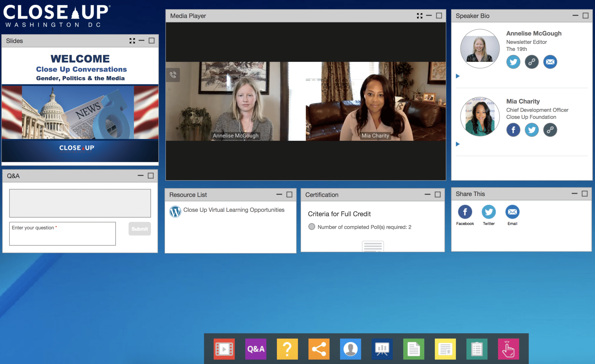Viewport: 595px width, 364px height.
Task: Open the Media Player dock icon
Action: [224, 349]
